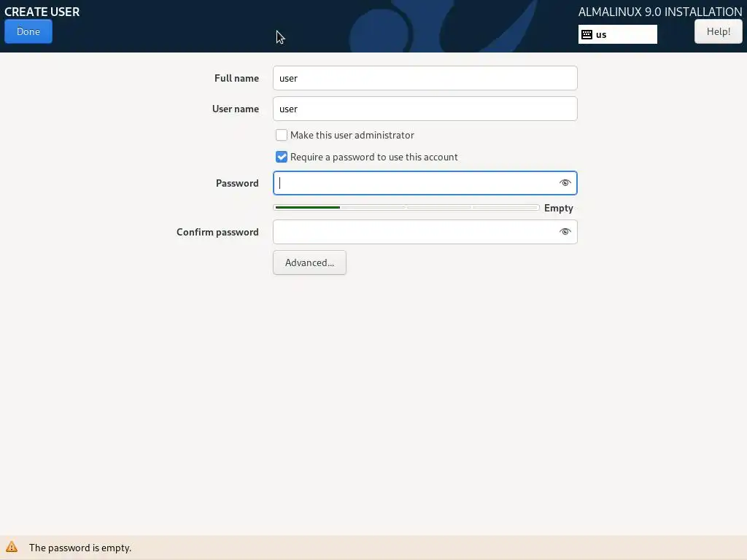Click 'The password is empty.' message

coord(80,548)
